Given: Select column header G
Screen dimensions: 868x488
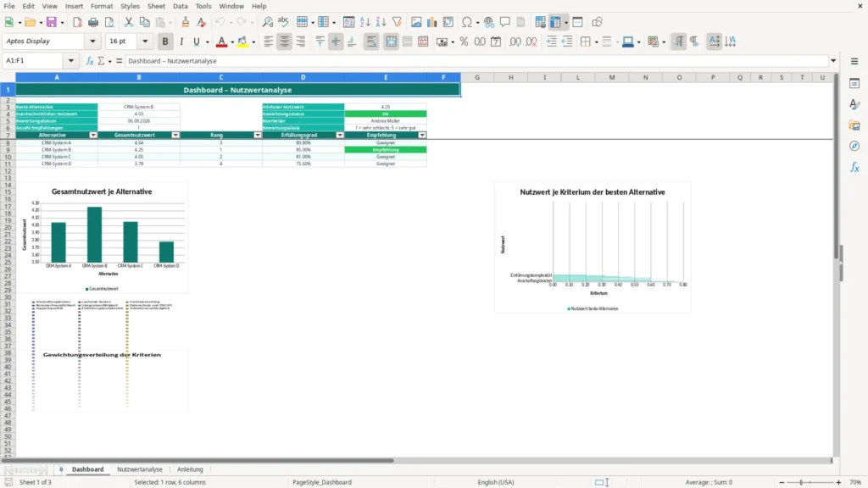Looking at the screenshot, I should tap(476, 77).
